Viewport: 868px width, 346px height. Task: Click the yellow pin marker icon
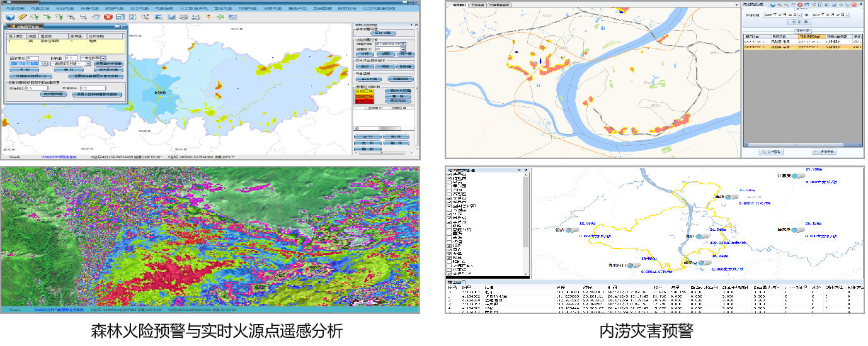click(x=208, y=17)
